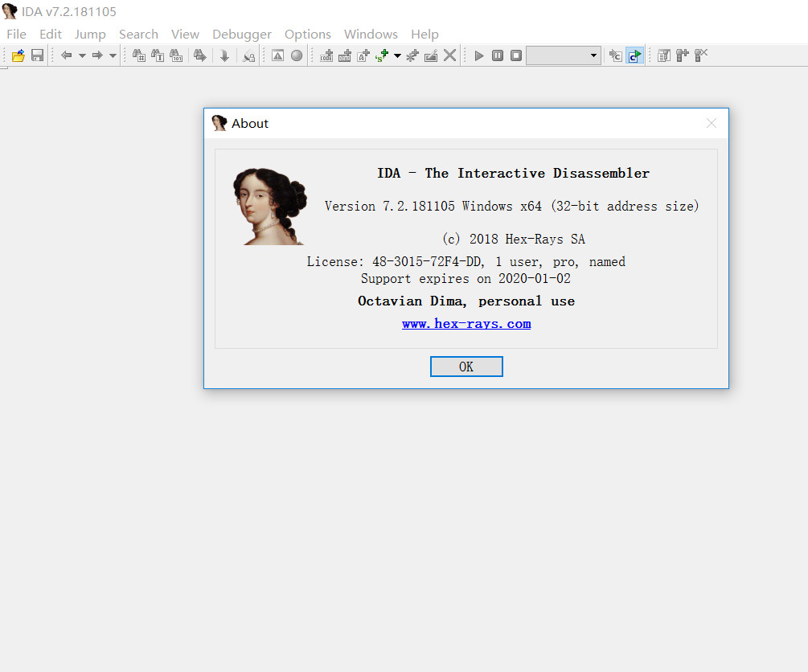The height and width of the screenshot is (672, 808).
Task: Click the IDA icon in main title bar
Action: pyautogui.click(x=10, y=11)
